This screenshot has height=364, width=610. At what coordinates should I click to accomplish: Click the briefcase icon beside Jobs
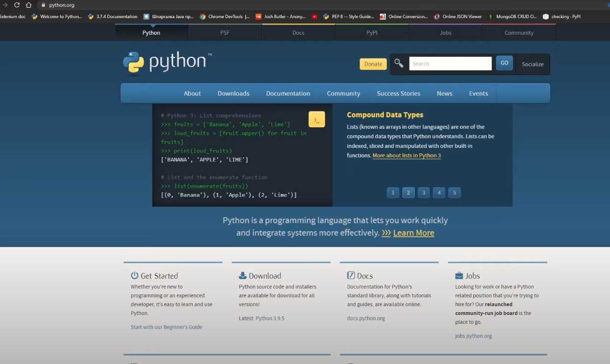[x=458, y=275]
